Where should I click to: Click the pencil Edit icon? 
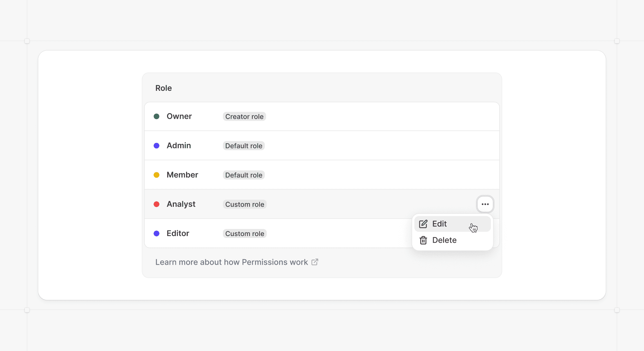pos(423,224)
